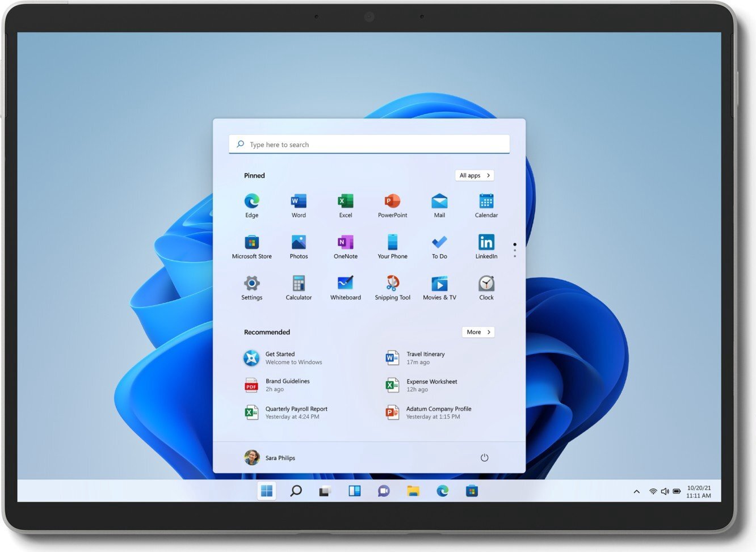Open the date and time flyout

click(699, 491)
